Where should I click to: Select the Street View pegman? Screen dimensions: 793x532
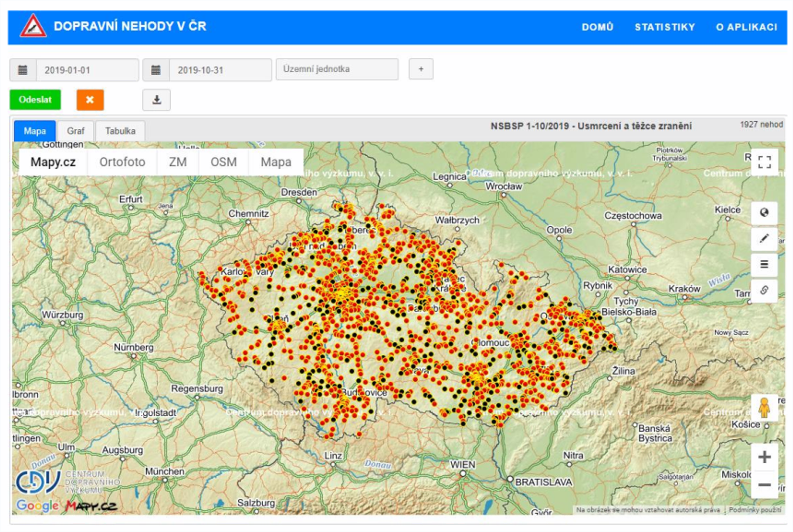(764, 408)
